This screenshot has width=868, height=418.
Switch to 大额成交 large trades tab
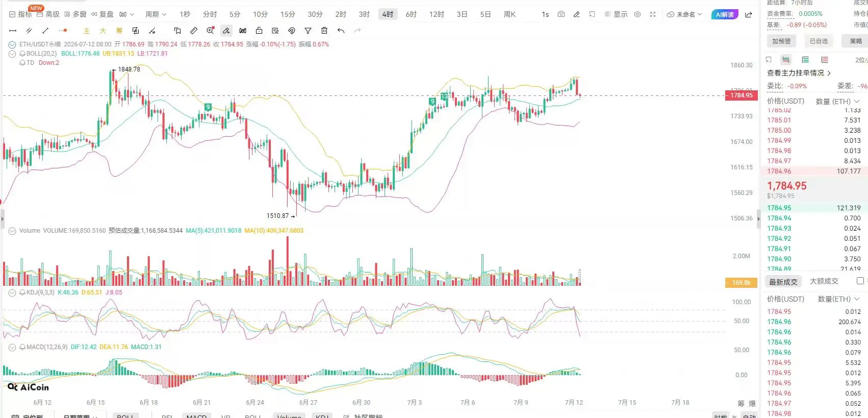(824, 281)
